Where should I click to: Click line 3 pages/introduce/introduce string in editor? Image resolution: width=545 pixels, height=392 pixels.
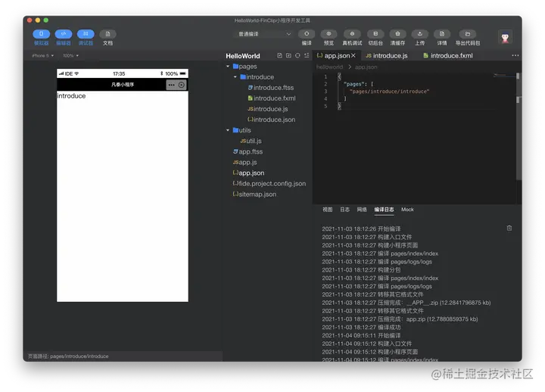coord(389,92)
